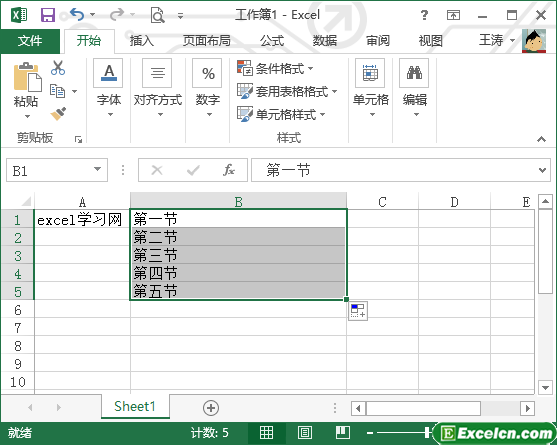The height and width of the screenshot is (445, 557).
Task: Click the Undo arrow icon
Action: 77,15
